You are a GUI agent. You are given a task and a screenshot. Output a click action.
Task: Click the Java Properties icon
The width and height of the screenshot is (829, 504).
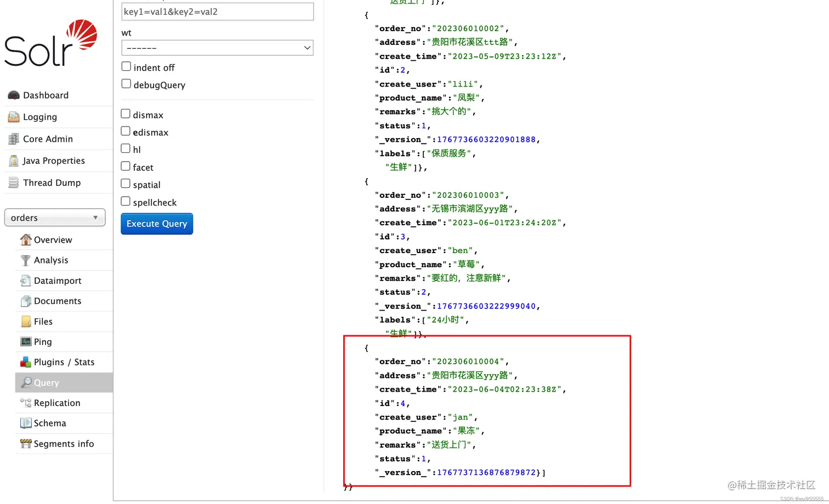point(14,161)
